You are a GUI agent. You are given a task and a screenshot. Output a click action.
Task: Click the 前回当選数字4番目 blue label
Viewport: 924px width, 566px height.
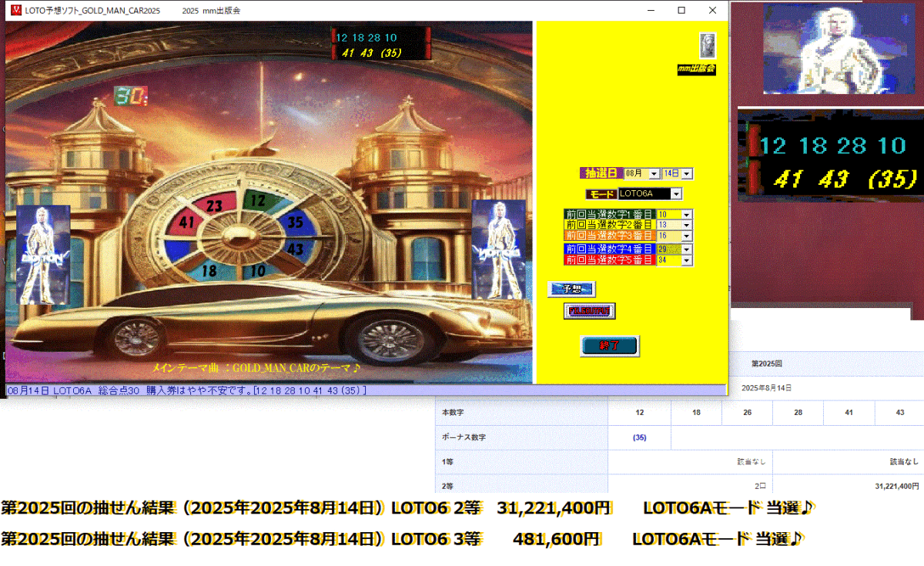coord(610,250)
